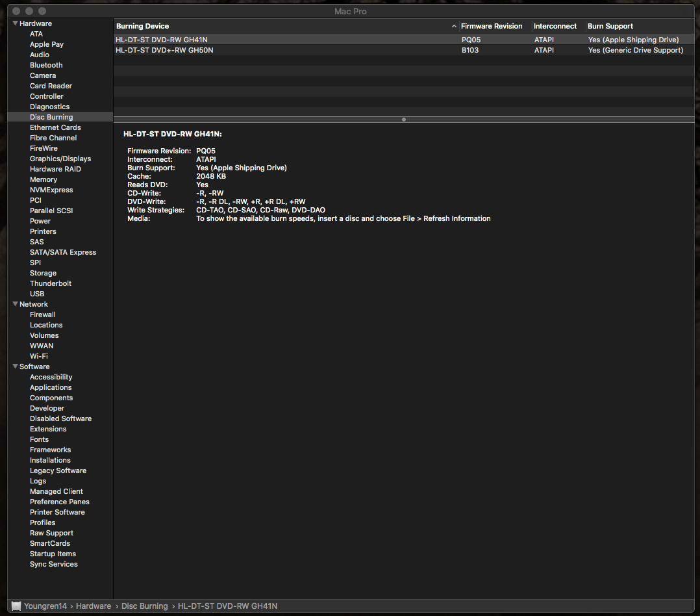Sort by Burn Support column header
Screen dimensions: 700x616
[x=610, y=26]
